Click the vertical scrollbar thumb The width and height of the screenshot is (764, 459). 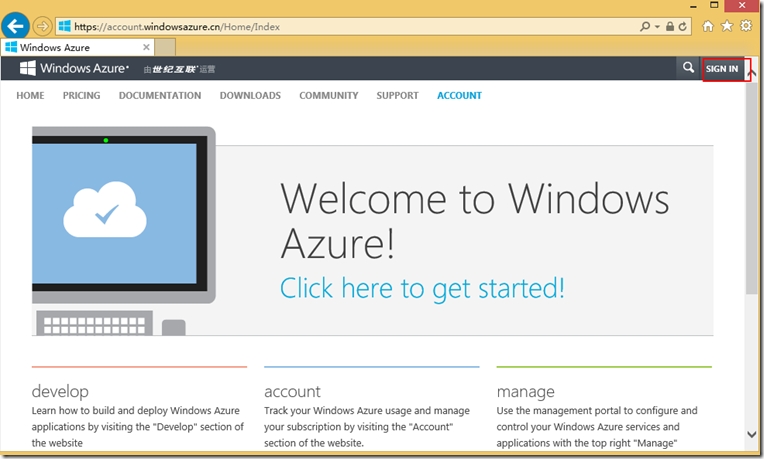coord(751,188)
